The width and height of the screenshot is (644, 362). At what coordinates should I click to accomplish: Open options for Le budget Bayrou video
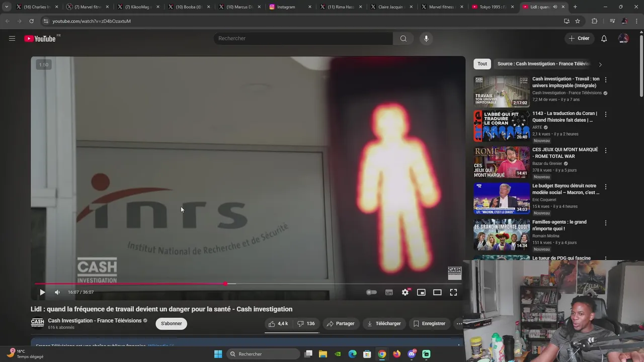605,187
